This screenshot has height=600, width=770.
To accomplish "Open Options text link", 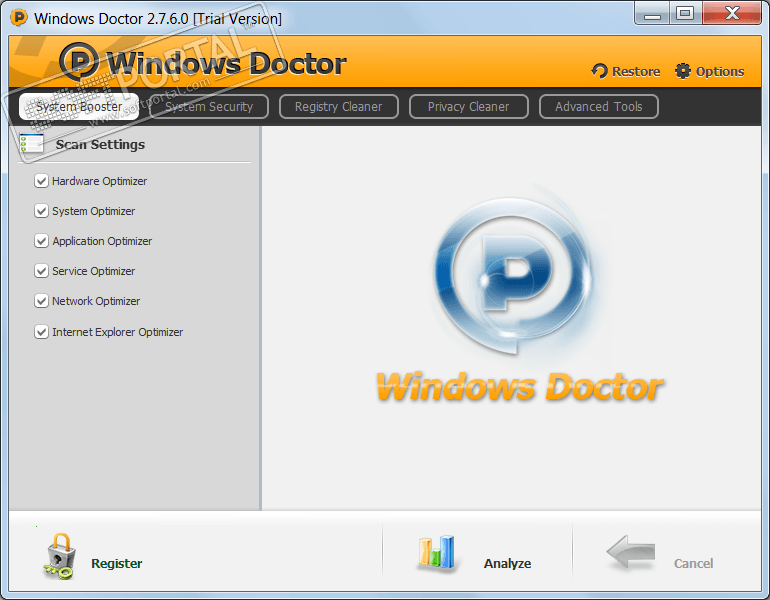I will [720, 72].
